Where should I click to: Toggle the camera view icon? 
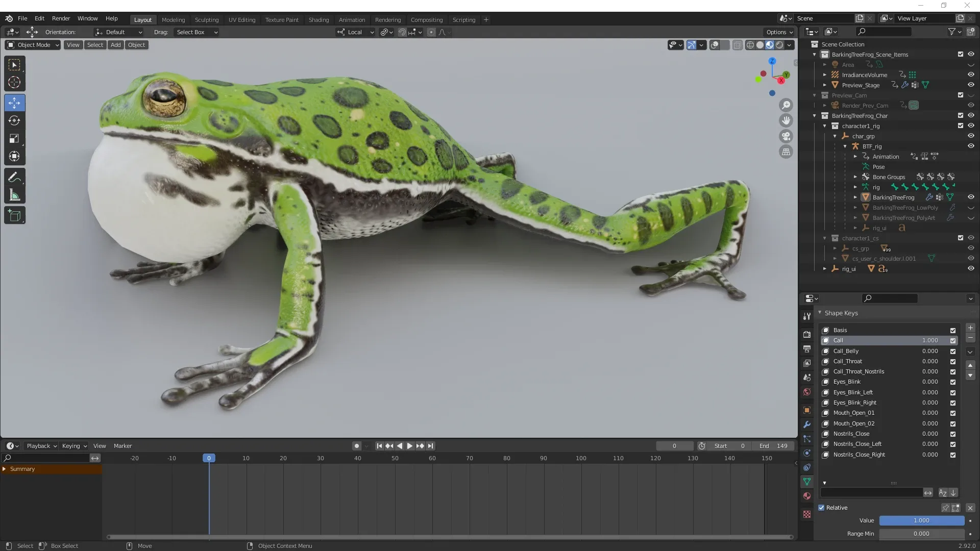pos(786,136)
